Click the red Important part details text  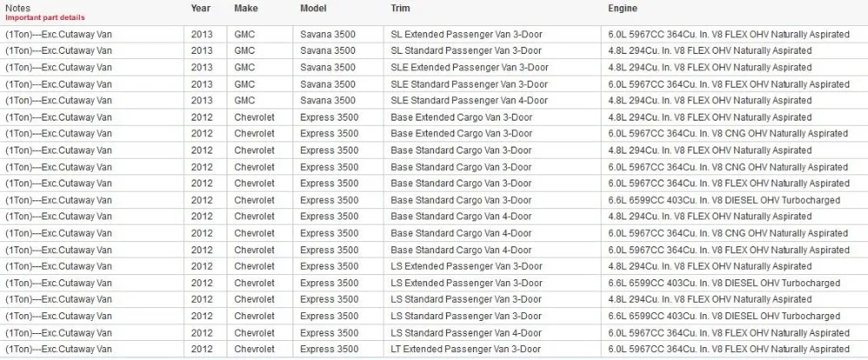point(45,17)
